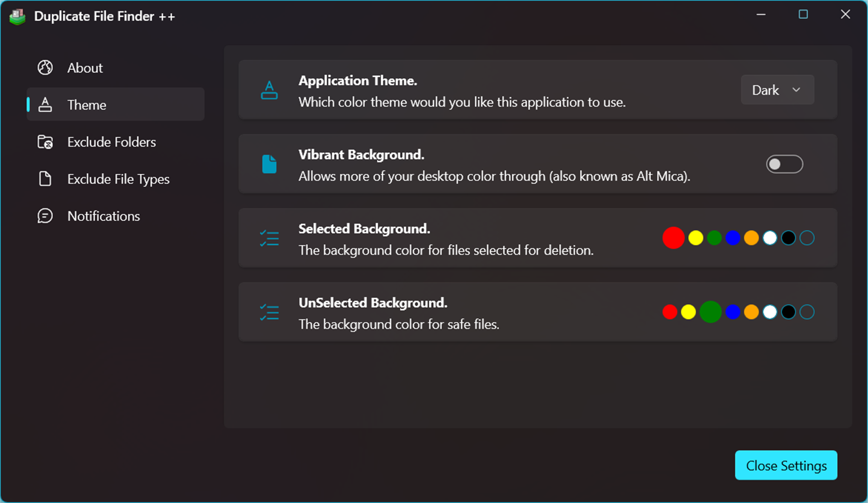Choose blue swatch for UnSelected Background
The image size is (868, 503).
[x=733, y=312]
